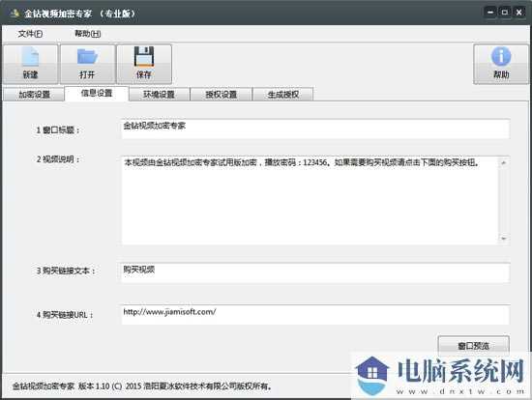Click the 购买链接URL input field

pyautogui.click(x=315, y=315)
